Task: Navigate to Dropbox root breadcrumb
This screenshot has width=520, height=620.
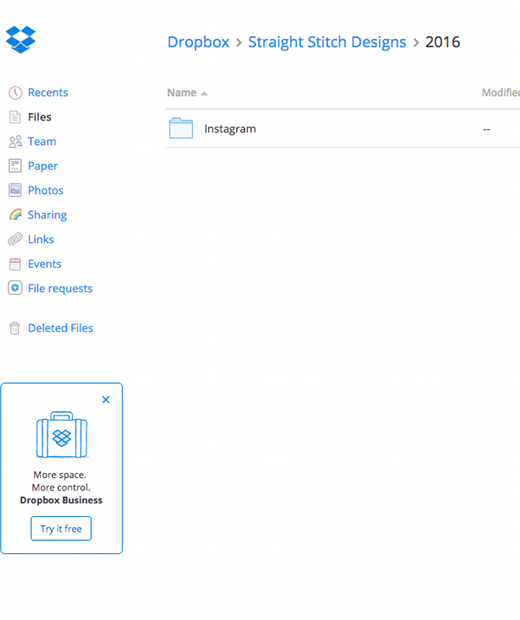Action: pos(199,42)
